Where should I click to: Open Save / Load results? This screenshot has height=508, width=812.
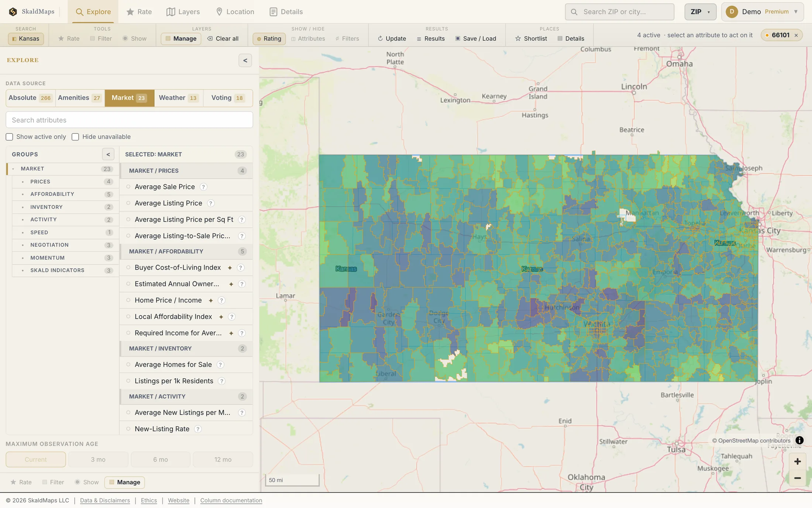click(x=475, y=38)
